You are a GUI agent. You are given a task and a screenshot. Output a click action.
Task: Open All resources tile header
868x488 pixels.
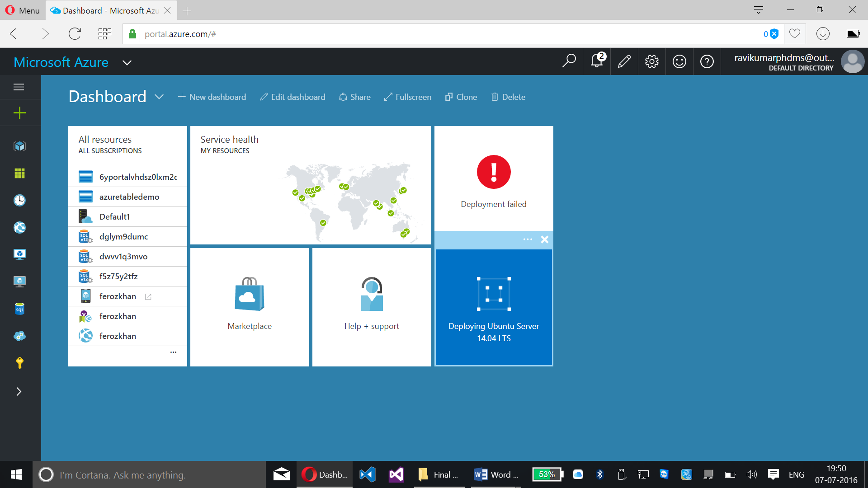pos(127,145)
